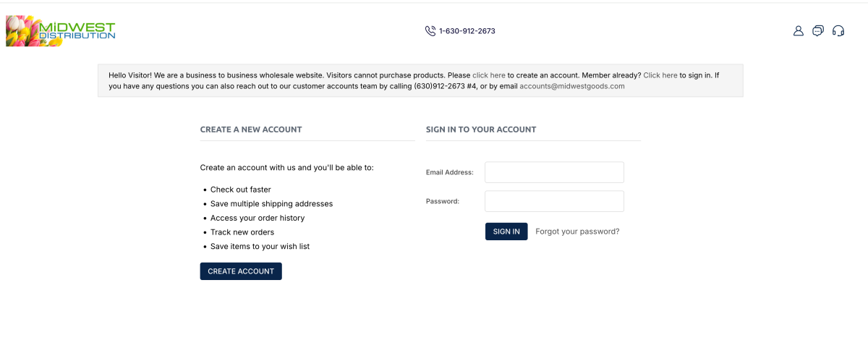Viewport: 868px width, 356px height.
Task: Follow 'Click here' link to sign in
Action: coord(660,75)
